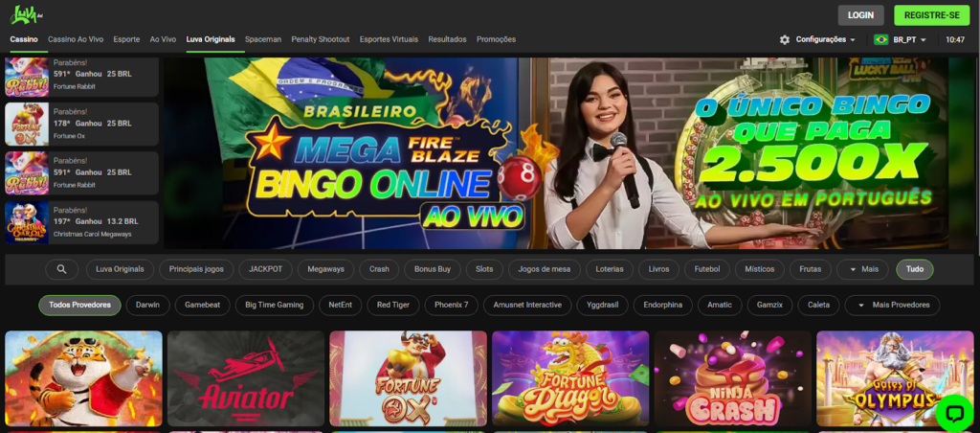The height and width of the screenshot is (433, 980).
Task: Select the Slots filter
Action: point(484,269)
